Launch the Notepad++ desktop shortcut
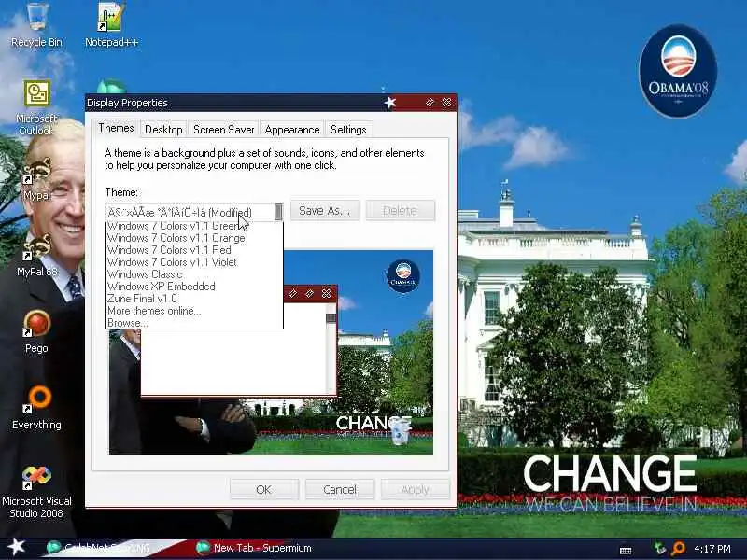 [111, 25]
